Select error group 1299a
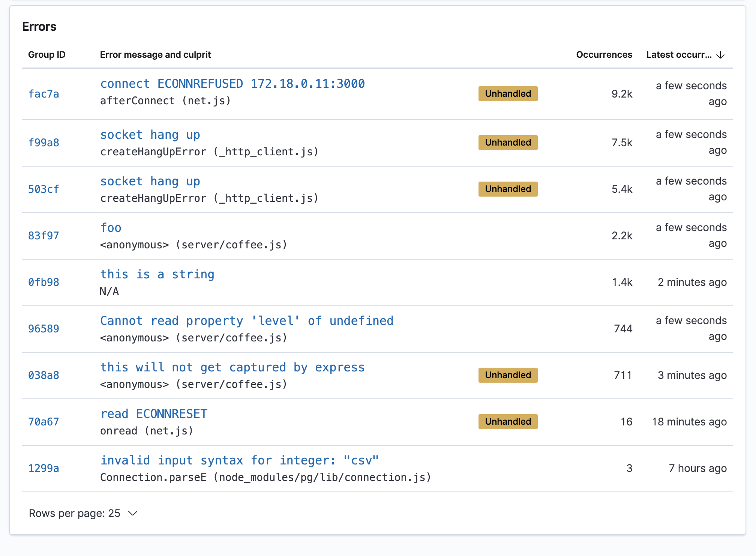Screen dimensions: 756x556 coord(43,468)
